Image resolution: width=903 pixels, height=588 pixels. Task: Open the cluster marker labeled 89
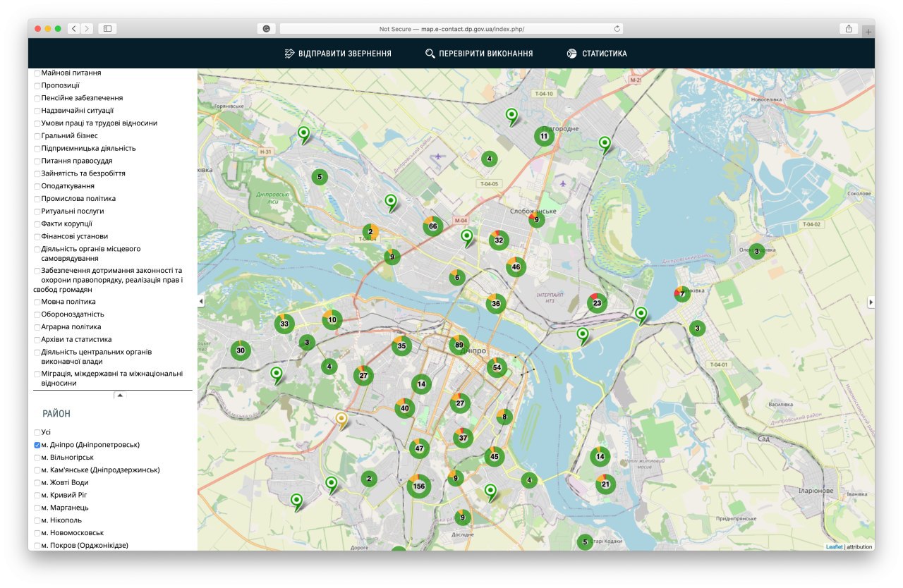[459, 345]
